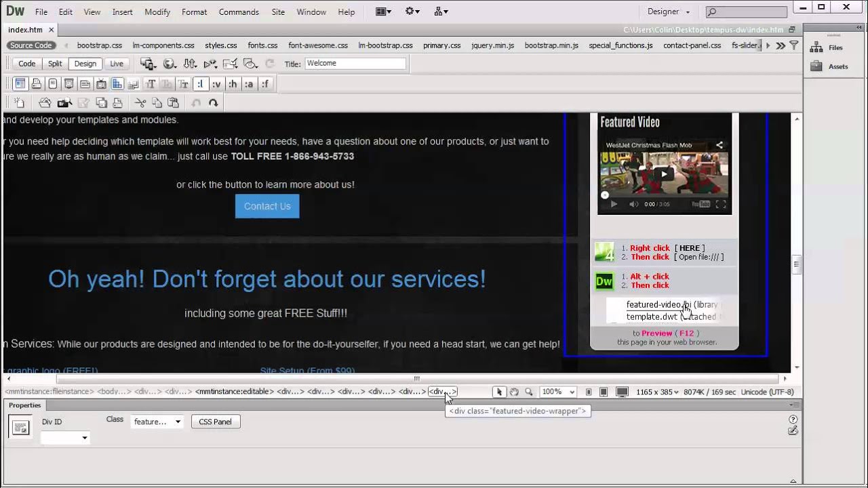Open the window size 1165 x 385 dropdown

657,392
